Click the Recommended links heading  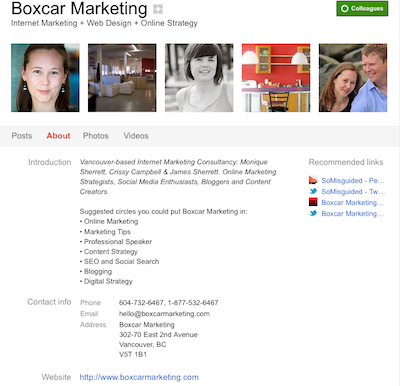[x=346, y=162]
